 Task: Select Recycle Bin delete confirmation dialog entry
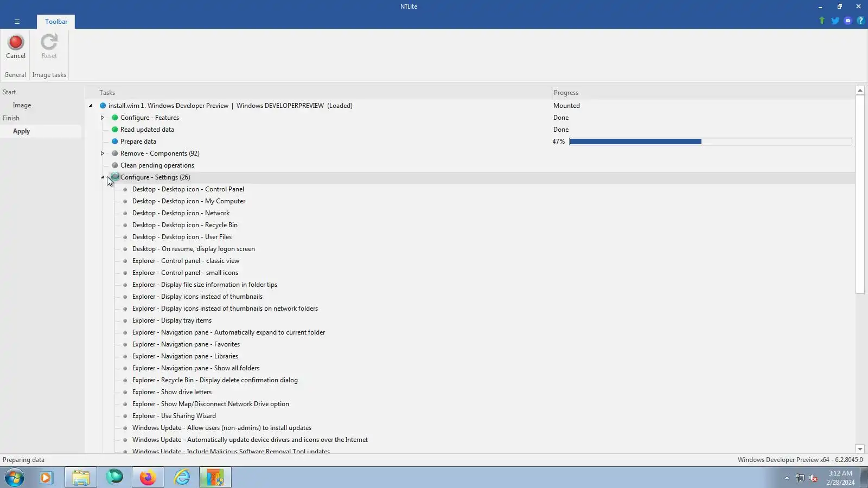coord(215,380)
